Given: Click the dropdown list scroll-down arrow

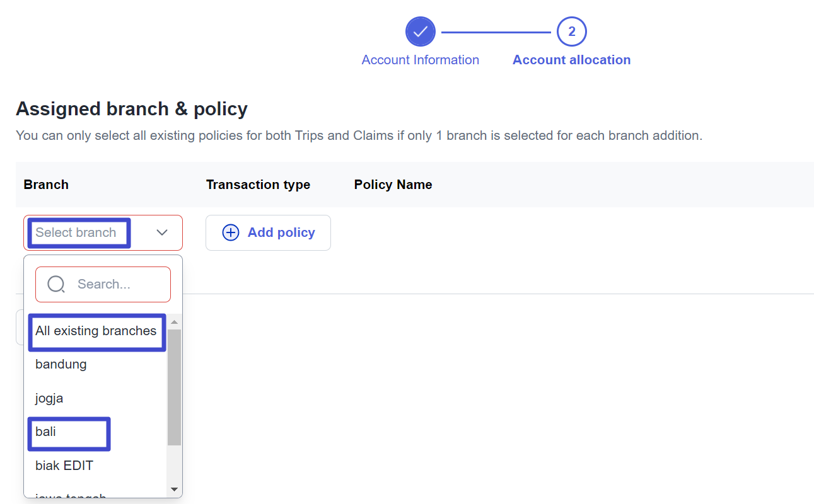Looking at the screenshot, I should click(x=175, y=490).
